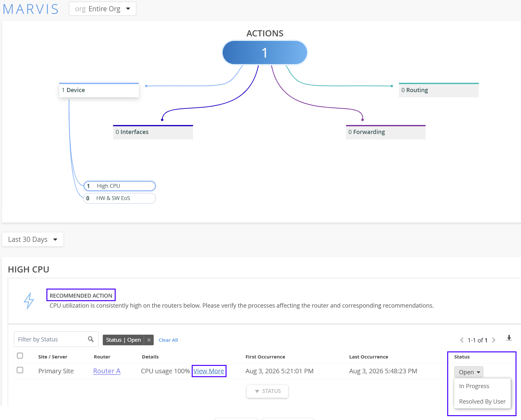Click the ACTIONS heading above the bubble
Screen dimensions: 521x420
click(265, 33)
